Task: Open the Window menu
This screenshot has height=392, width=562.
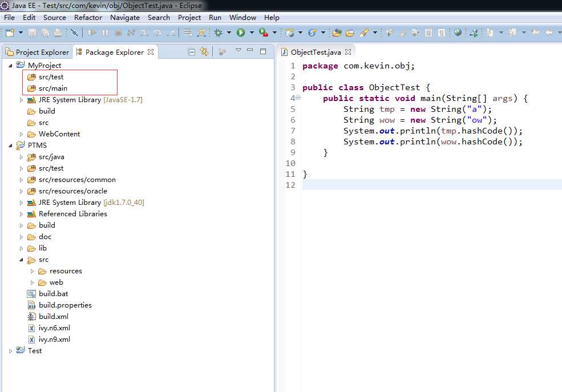Action: pyautogui.click(x=242, y=18)
